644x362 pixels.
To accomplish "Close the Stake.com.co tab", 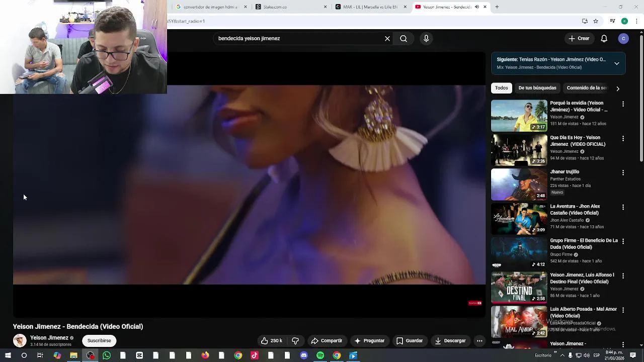I will [325, 7].
